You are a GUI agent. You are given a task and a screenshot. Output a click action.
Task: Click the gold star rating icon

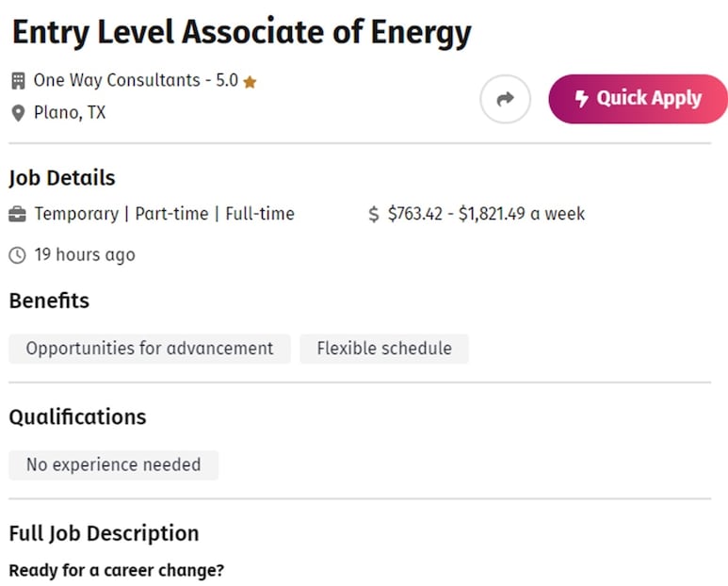click(250, 82)
